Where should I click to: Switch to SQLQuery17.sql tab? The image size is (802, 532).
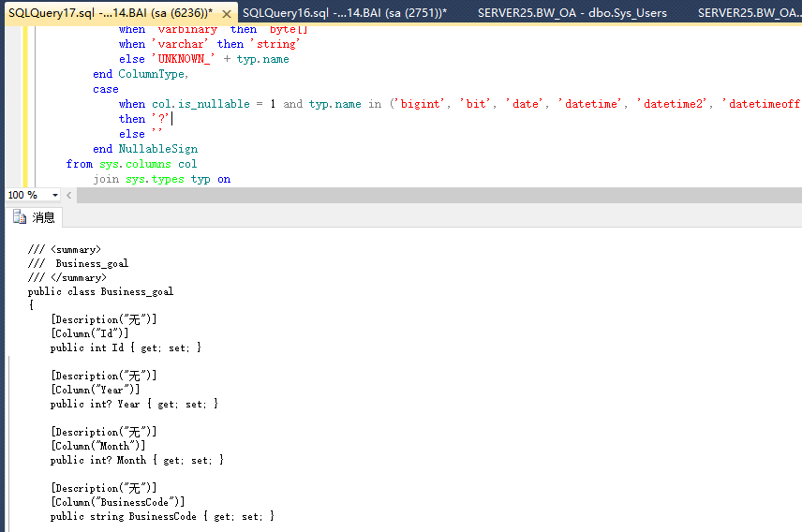[x=111, y=13]
